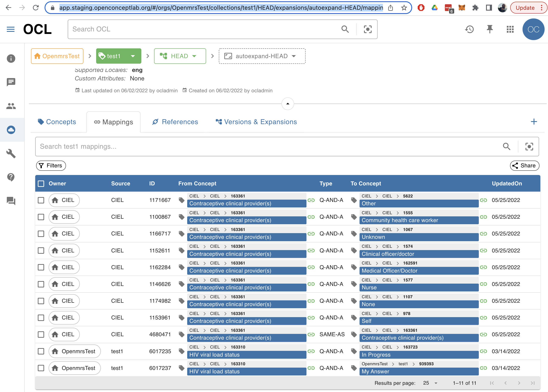
Task: Select the cloud sources sidebar icon
Action: pos(11,130)
